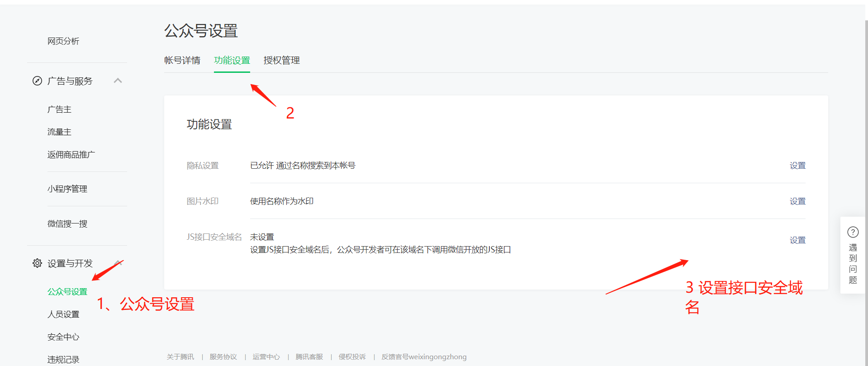Click 反馈官号weixingongzhong footer link
This screenshot has width=868, height=366.
click(x=424, y=357)
